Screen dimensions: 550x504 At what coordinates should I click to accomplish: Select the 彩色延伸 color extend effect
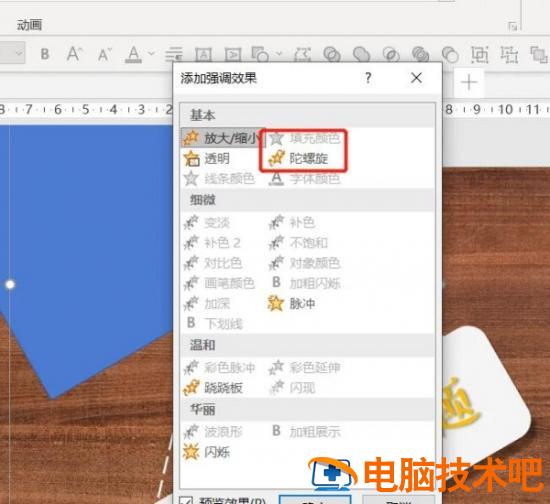[x=304, y=367]
